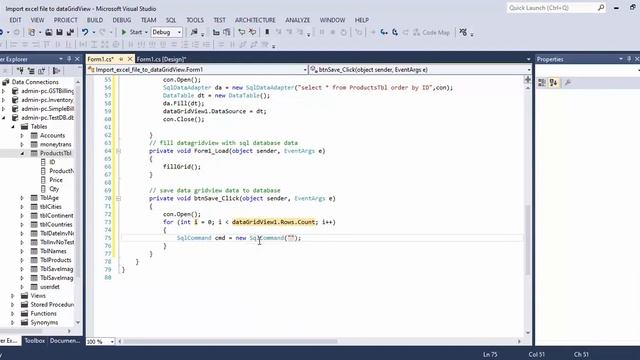Pin the Form1.cs tab
The image size is (640, 360).
coord(121,59)
